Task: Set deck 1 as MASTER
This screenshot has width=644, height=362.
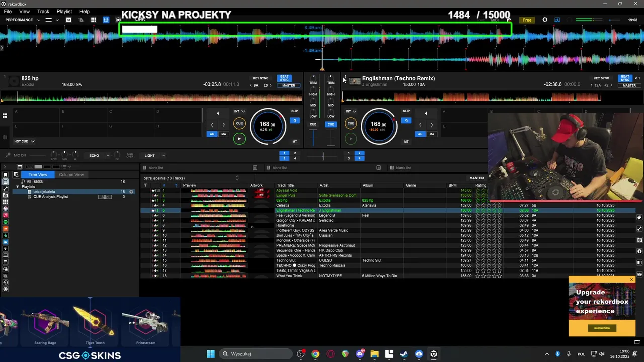Action: point(289,85)
